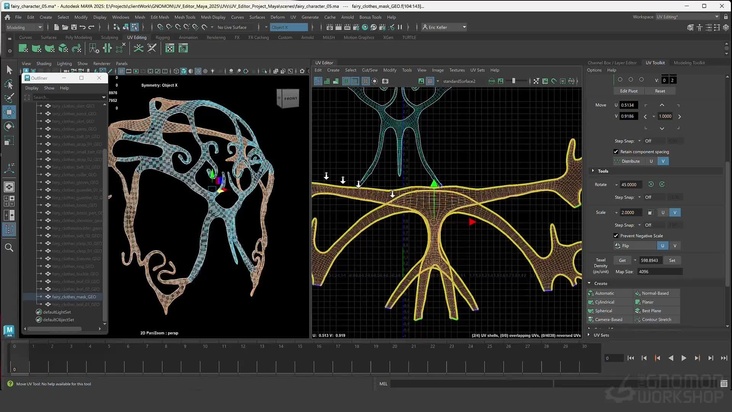The width and height of the screenshot is (732, 412).
Task: Open the Outliner search filter dropdown arrow
Action: [x=103, y=97]
